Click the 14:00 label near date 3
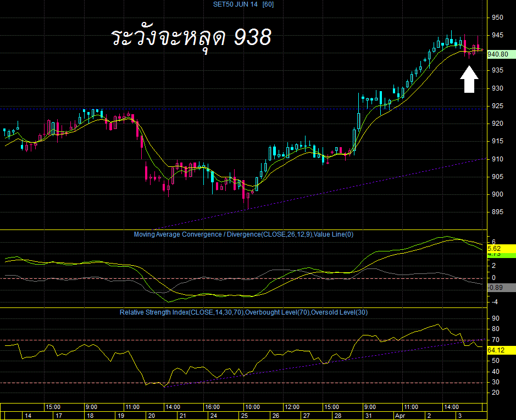Viewport: 516px width, 420px height. click(x=451, y=407)
